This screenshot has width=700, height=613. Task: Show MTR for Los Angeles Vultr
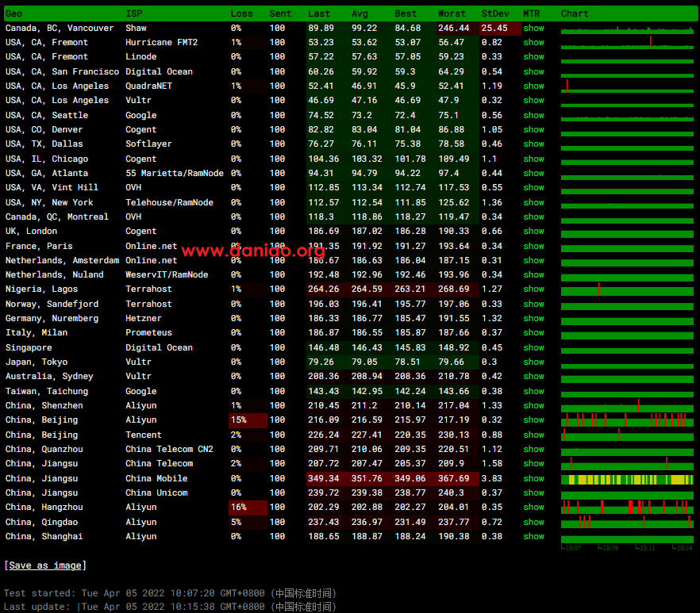(533, 101)
